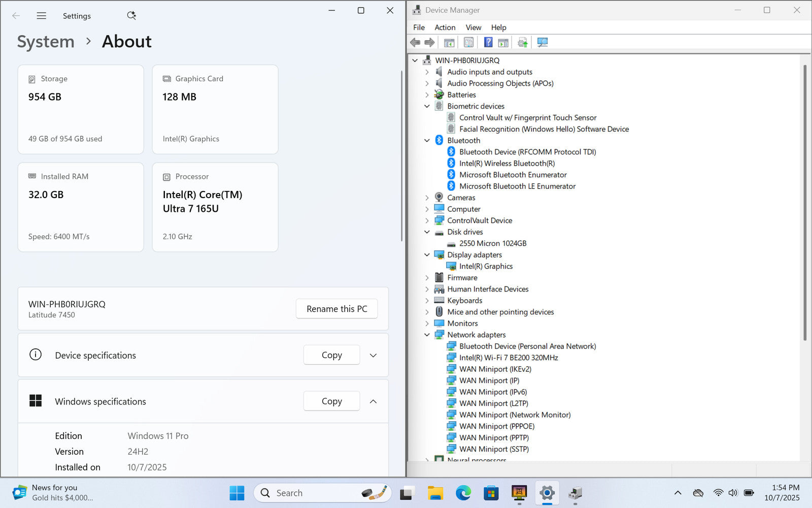
Task: Select Intel(R) Wi-Fi 7 BE200 320MHz adapter
Action: (508, 358)
